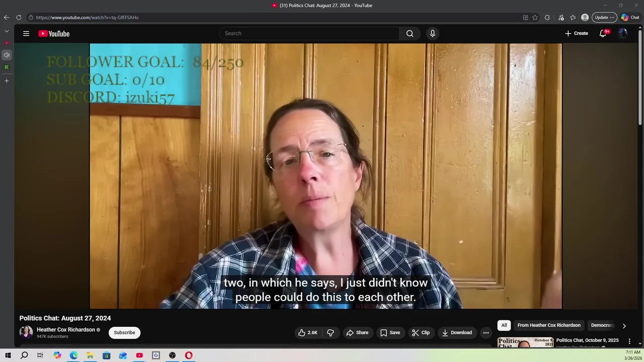Save the video to a playlist
This screenshot has width=644, height=362.
pyautogui.click(x=390, y=333)
